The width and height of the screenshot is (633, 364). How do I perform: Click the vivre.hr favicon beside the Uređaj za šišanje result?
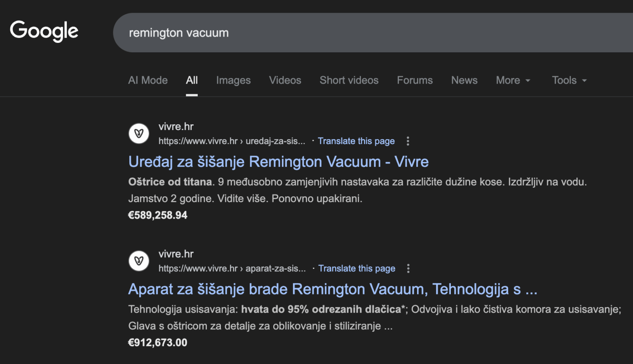coord(139,133)
